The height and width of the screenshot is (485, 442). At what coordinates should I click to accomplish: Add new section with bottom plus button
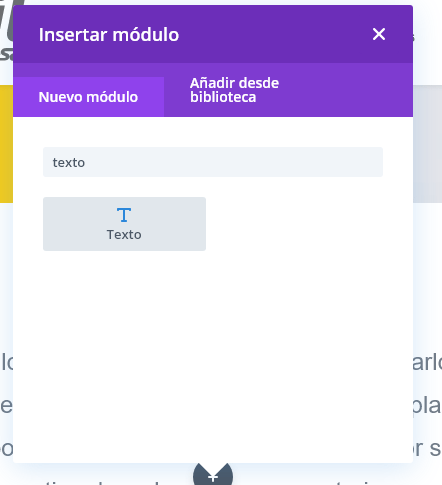click(213, 474)
